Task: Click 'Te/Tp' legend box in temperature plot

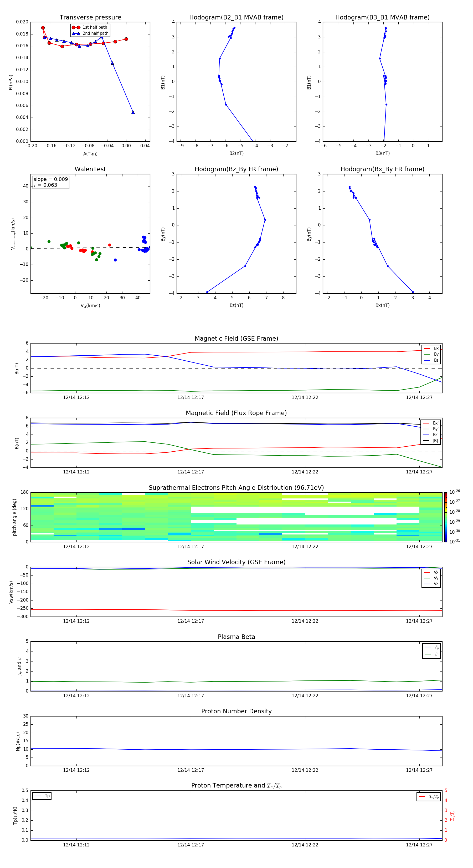Action: [x=429, y=796]
